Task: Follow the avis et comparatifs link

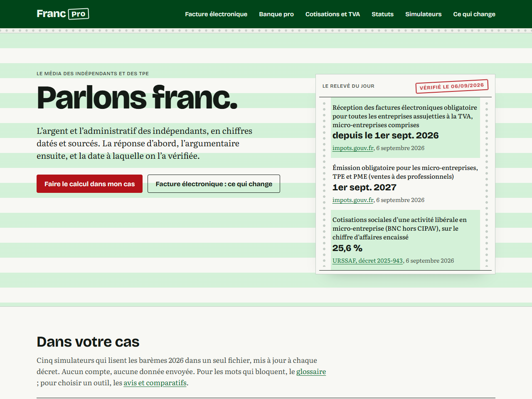Action: tap(155, 383)
